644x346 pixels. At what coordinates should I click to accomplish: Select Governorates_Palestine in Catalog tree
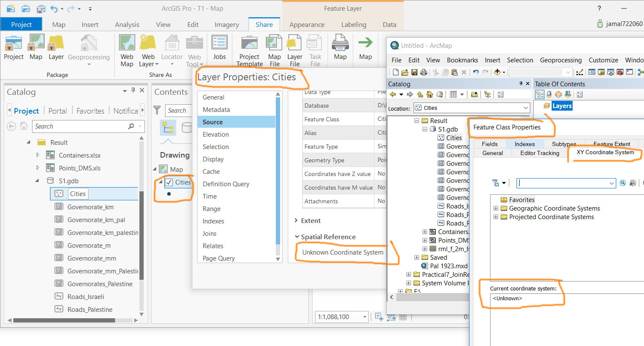tap(100, 284)
